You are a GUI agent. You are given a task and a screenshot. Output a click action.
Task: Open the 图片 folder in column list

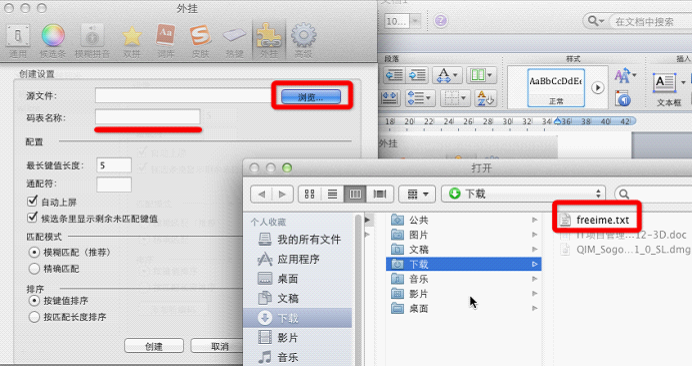[x=463, y=234]
